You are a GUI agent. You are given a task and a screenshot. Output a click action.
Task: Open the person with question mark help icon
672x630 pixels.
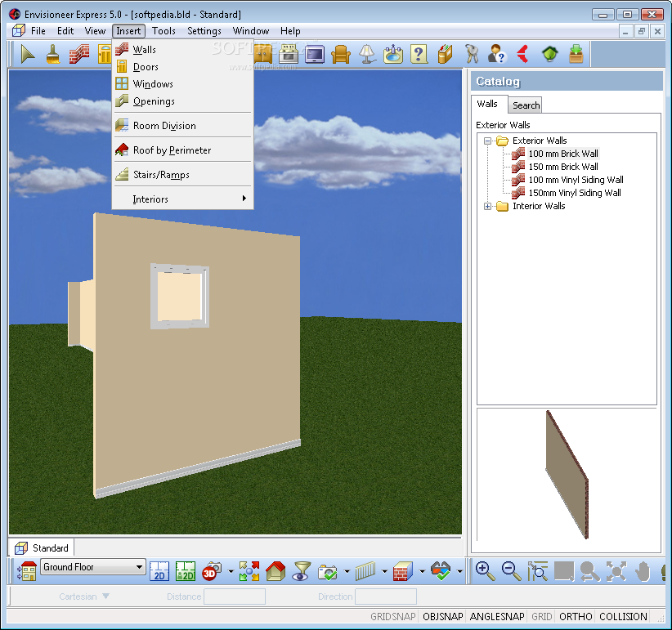click(x=497, y=55)
